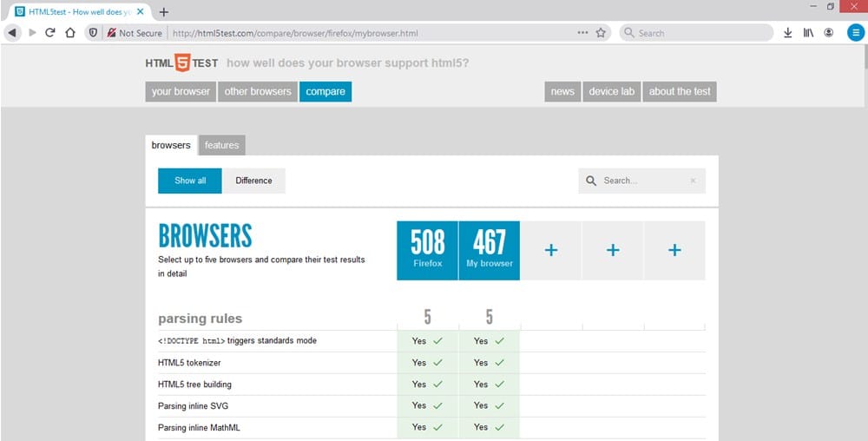Add a fourth browser to compare
This screenshot has height=441, width=868.
[613, 251]
